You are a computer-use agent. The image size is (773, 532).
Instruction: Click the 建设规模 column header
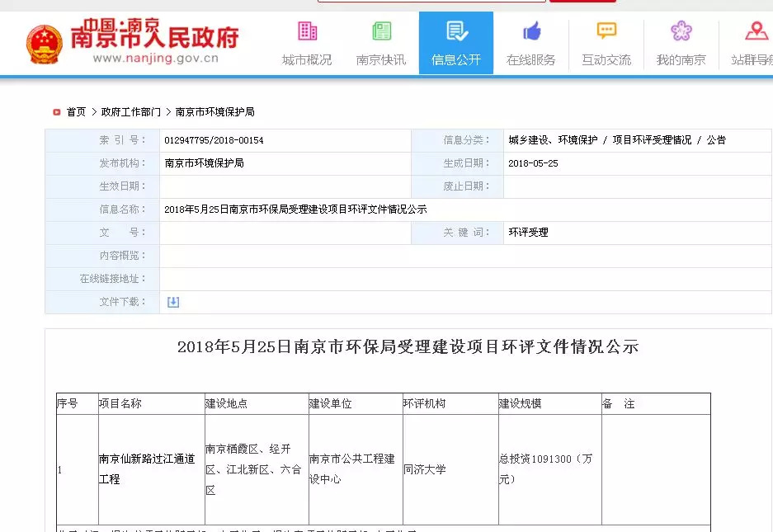(520, 404)
